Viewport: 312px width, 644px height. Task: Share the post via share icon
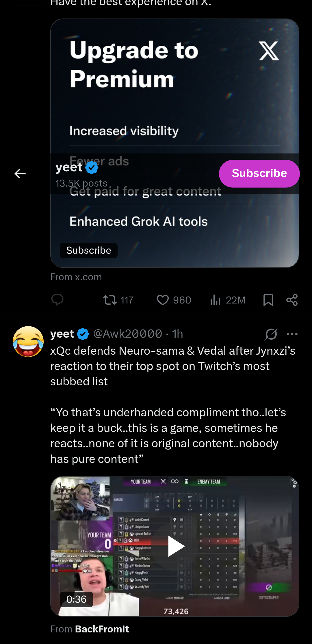(x=292, y=300)
